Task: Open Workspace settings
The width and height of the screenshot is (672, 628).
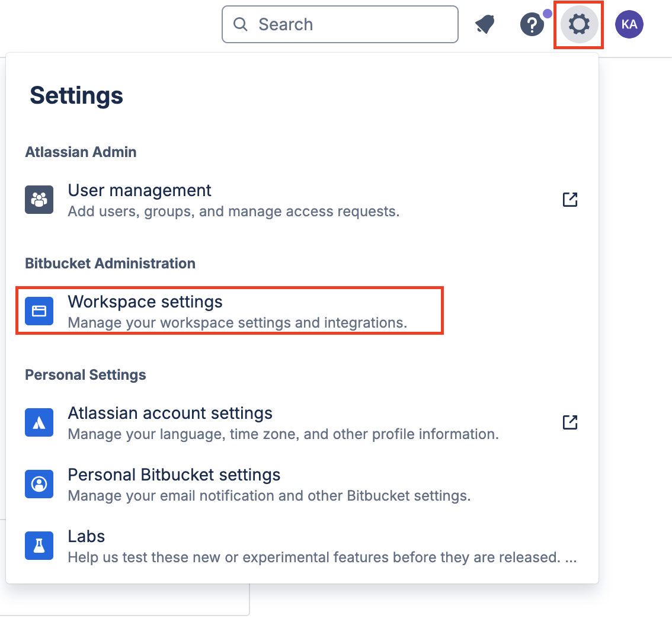Action: [x=229, y=311]
